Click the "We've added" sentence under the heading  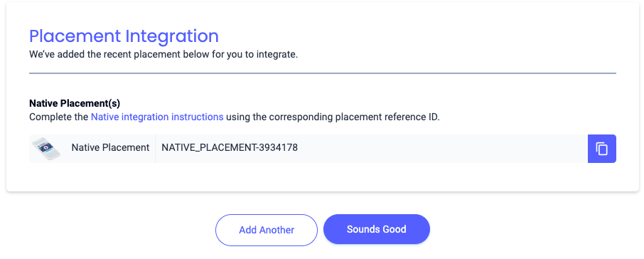coord(163,55)
